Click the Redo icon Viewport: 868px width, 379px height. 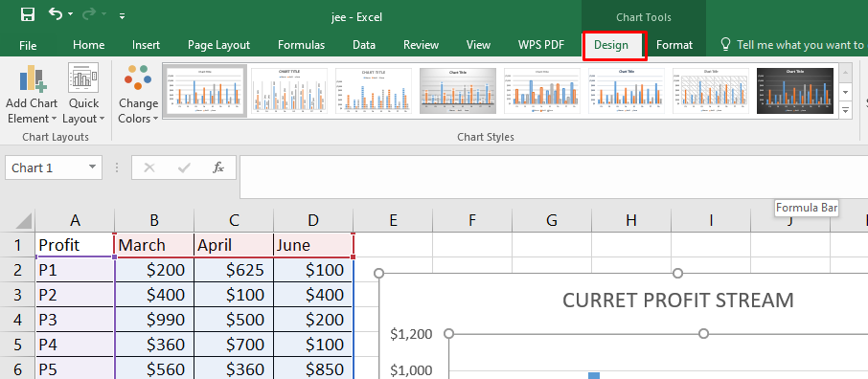[88, 14]
